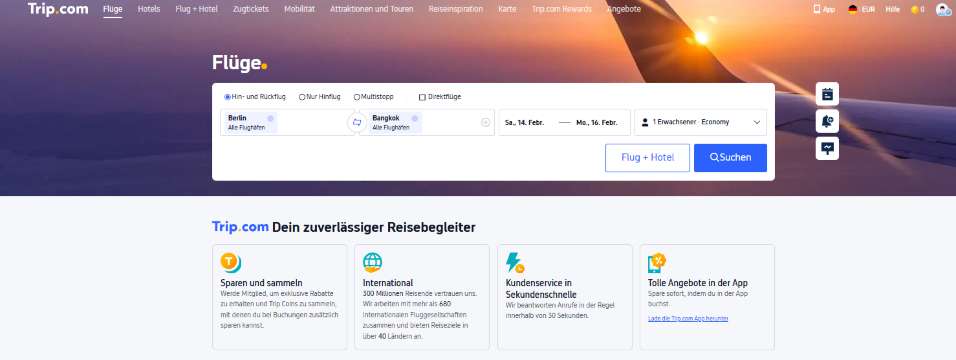956x360 pixels.
Task: Open the bookings calendar side icon
Action: [x=827, y=94]
